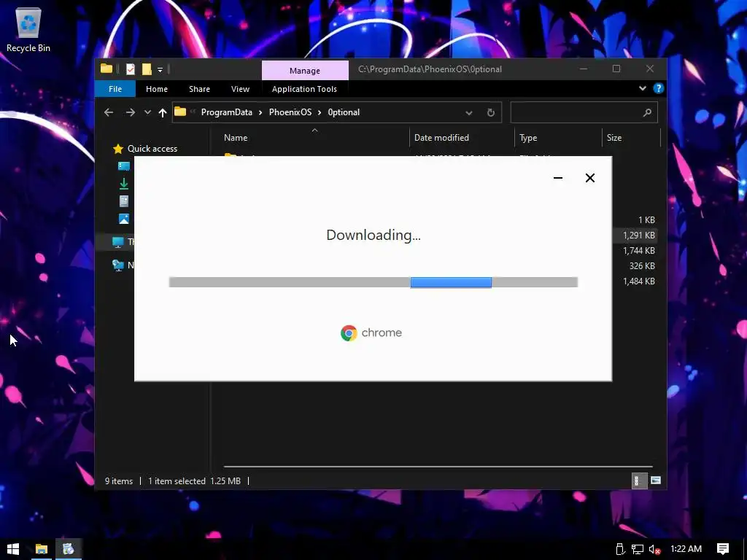
Task: Open the Windows Start menu
Action: pos(13,549)
